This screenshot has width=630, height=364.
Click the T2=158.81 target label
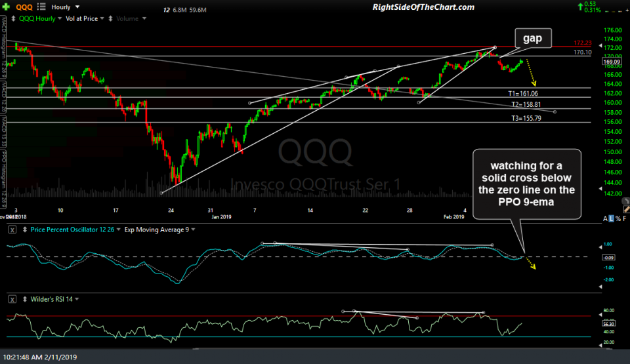pyautogui.click(x=526, y=104)
